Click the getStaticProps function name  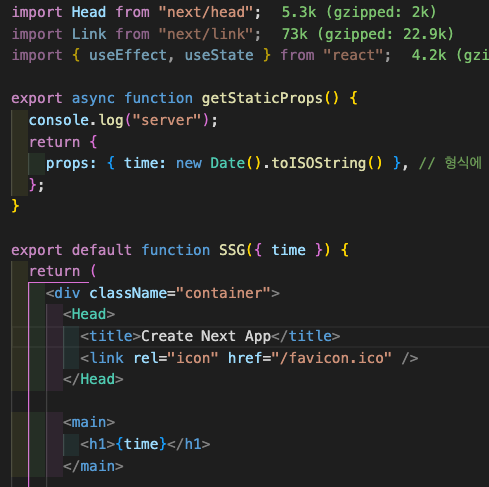point(262,98)
